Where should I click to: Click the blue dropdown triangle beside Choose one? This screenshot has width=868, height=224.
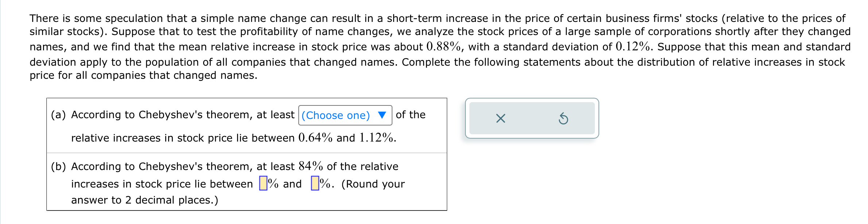(382, 115)
